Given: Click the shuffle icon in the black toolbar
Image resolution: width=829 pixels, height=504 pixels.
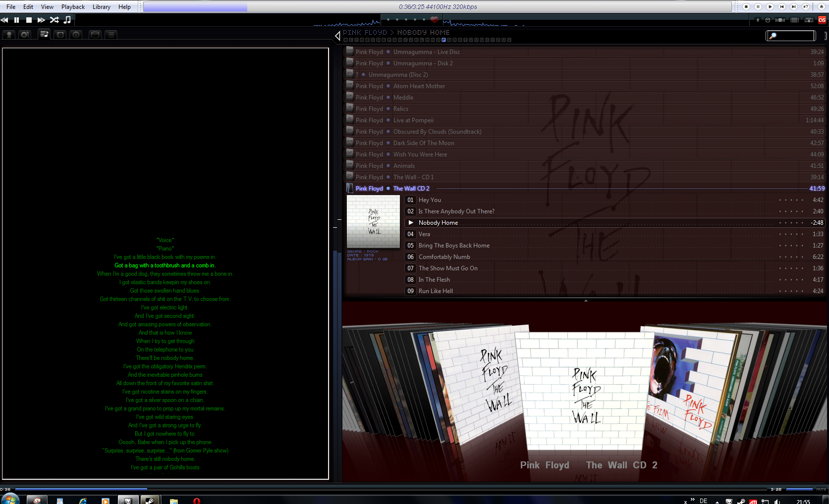Looking at the screenshot, I should pos(55,20).
